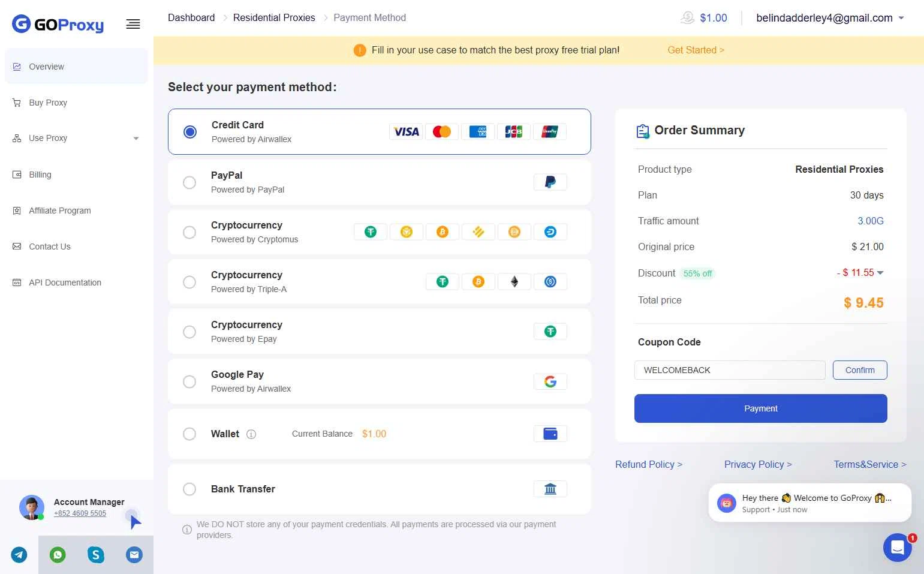Select Cryptocurrency by Epay radio button
This screenshot has width=924, height=574.
pos(189,332)
